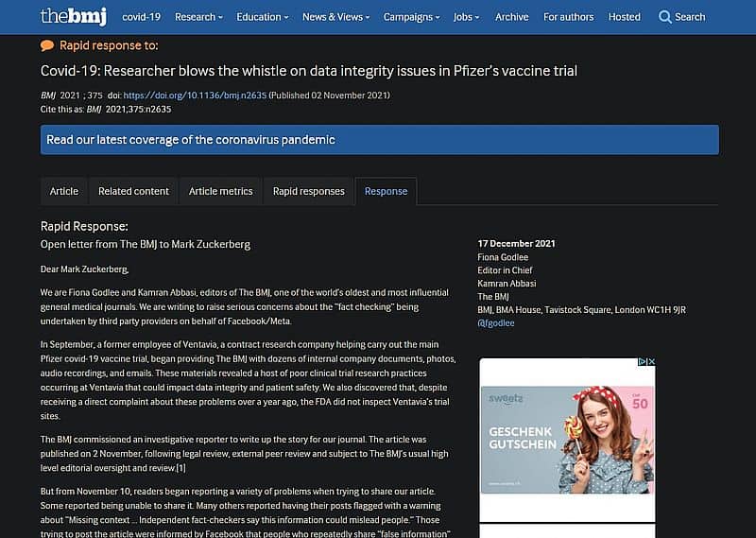
Task: Expand the Jobs menu
Action: point(465,17)
